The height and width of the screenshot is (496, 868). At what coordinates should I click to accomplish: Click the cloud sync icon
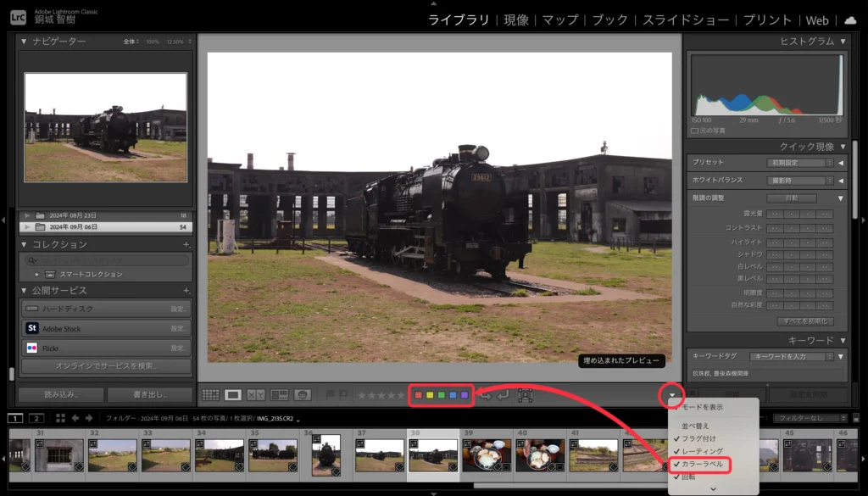click(850, 20)
